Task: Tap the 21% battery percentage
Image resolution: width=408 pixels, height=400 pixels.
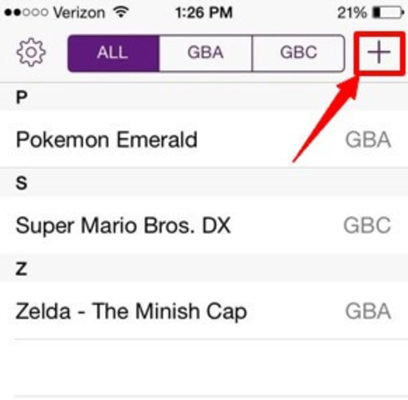Action: coord(351,13)
